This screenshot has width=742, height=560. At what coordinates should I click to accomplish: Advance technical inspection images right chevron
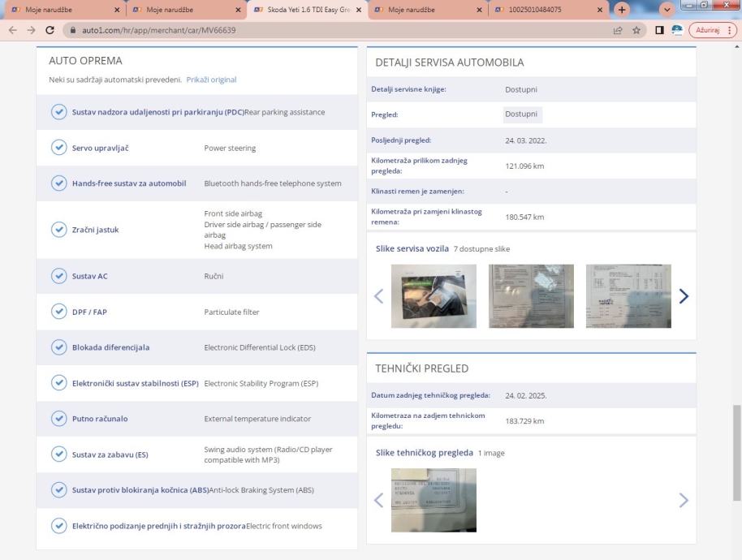(684, 500)
